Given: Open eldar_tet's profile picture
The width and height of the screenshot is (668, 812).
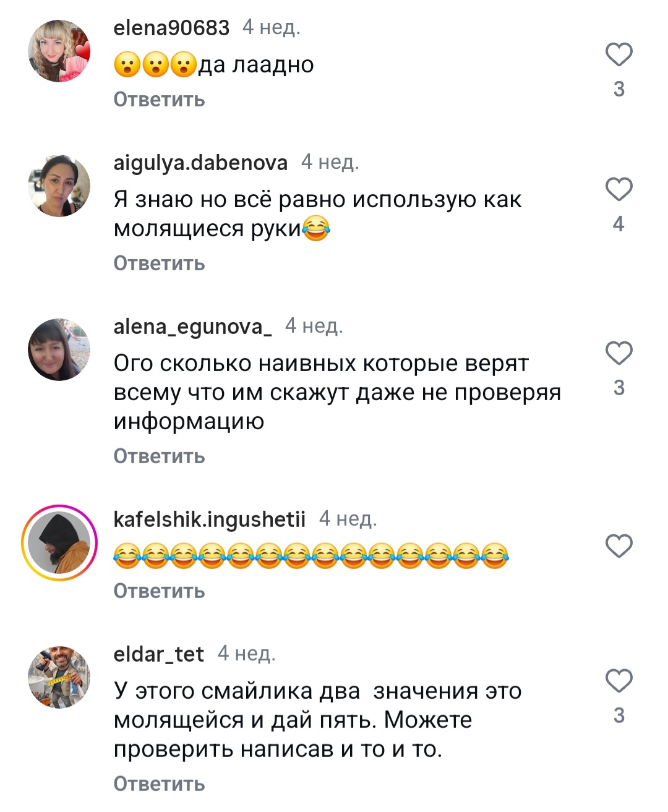Looking at the screenshot, I should pyautogui.click(x=59, y=677).
